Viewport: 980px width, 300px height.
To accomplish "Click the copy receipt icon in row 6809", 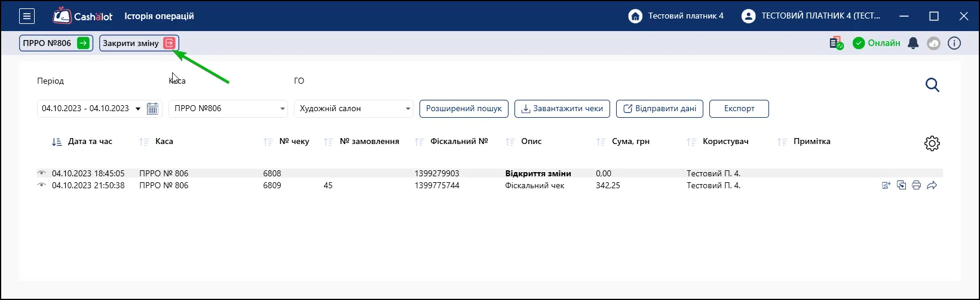I will click(x=901, y=185).
